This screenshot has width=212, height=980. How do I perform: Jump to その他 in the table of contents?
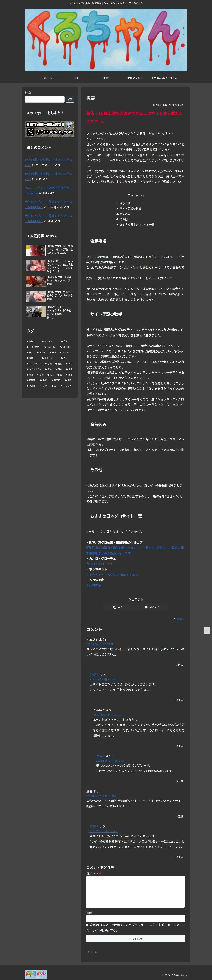point(124,219)
